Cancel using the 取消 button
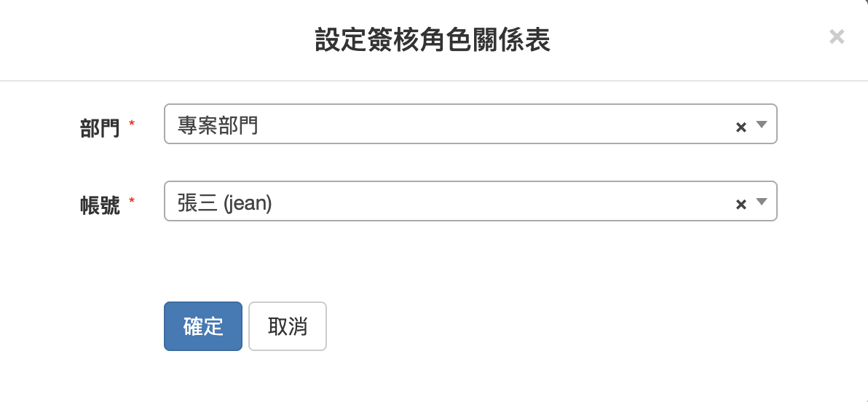Image resolution: width=868 pixels, height=402 pixels. (288, 326)
